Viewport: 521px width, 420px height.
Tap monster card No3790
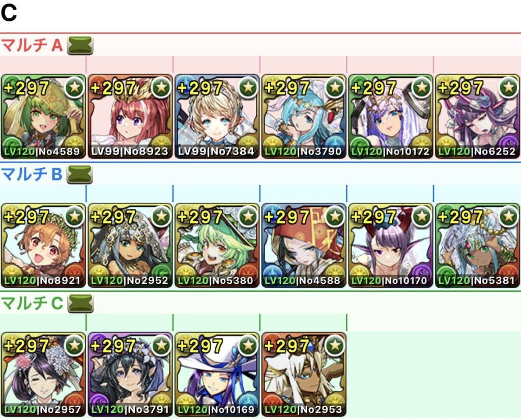coord(304,116)
